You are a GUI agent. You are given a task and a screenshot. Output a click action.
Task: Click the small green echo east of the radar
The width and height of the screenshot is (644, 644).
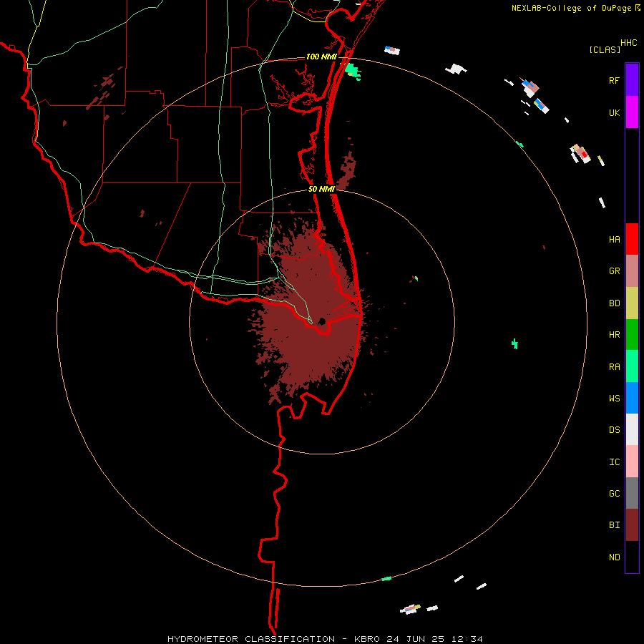click(514, 343)
